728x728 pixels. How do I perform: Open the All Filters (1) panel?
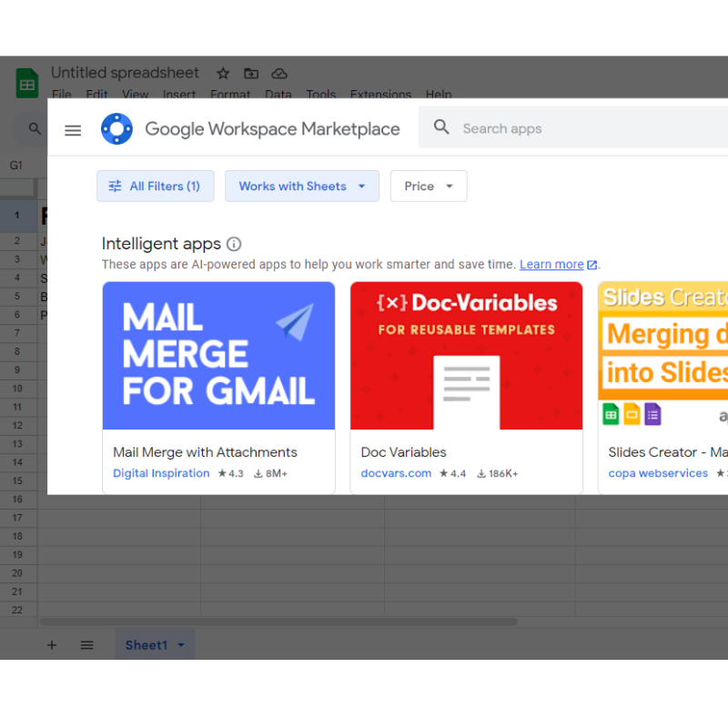[156, 187]
